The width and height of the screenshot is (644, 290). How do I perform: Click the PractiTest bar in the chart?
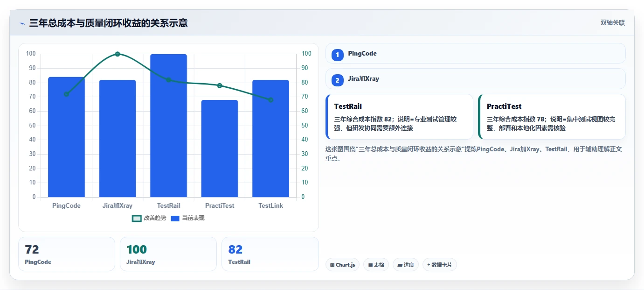[220, 149]
